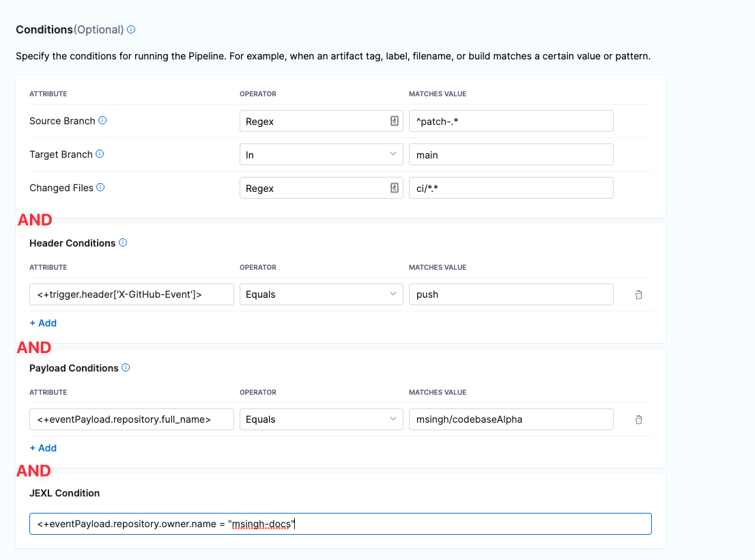Click the Payload Conditions info icon
The image size is (755, 560).
(126, 367)
